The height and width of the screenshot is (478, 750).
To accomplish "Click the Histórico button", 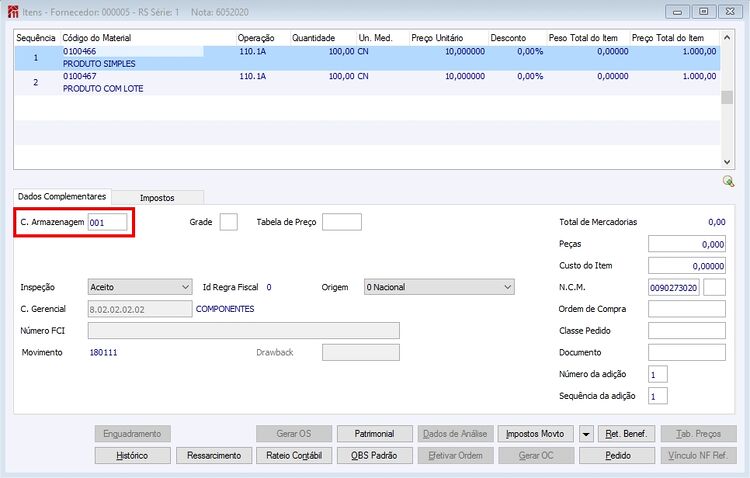I will coord(132,456).
